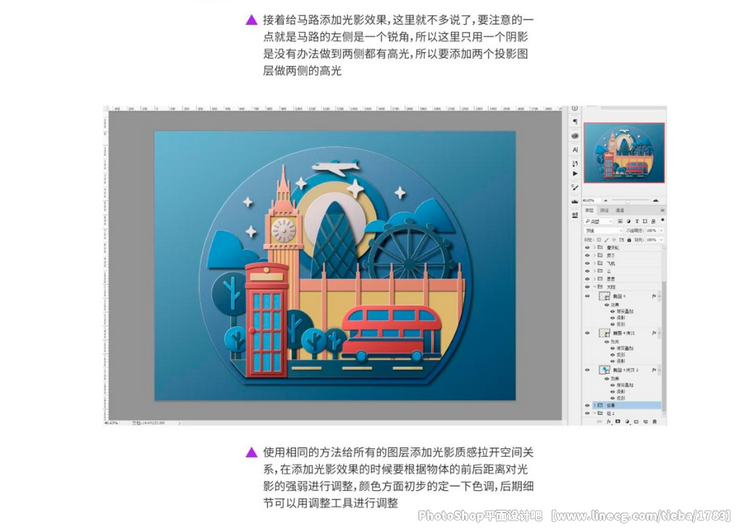The height and width of the screenshot is (530, 750).
Task: Hide the 房子 group layer eye
Action: [x=587, y=255]
